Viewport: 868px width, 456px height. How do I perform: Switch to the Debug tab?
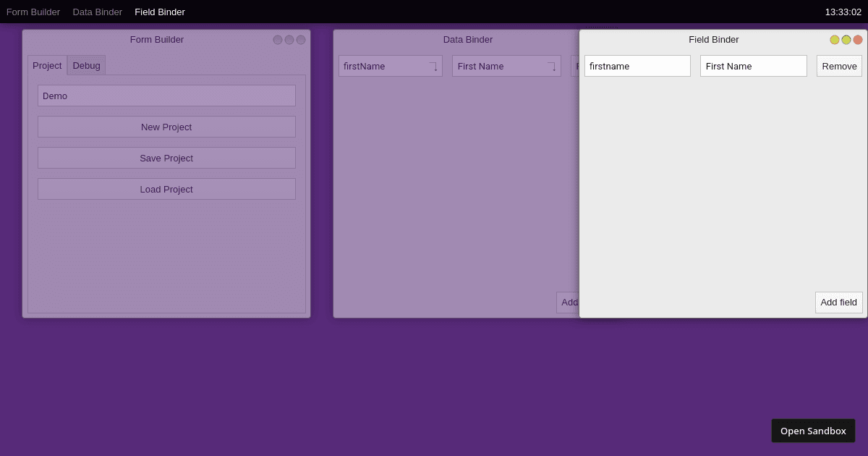pyautogui.click(x=87, y=65)
